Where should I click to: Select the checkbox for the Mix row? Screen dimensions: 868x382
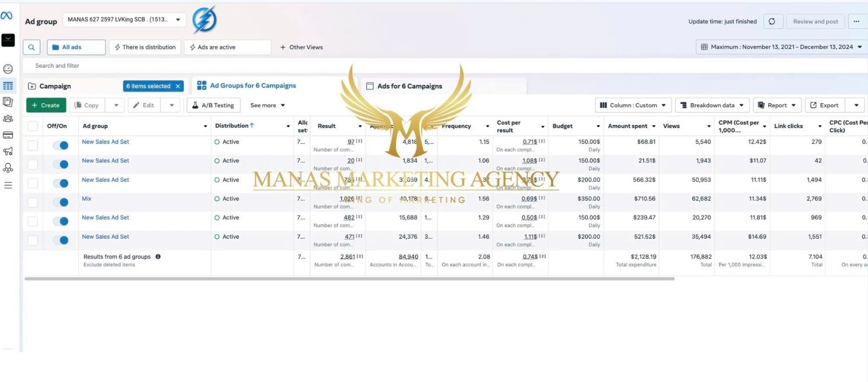[x=33, y=202]
